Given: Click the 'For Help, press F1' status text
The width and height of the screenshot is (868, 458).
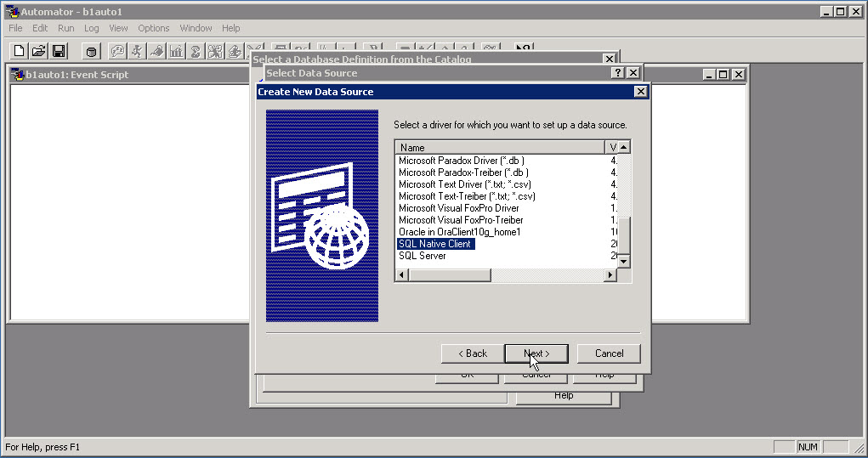Looking at the screenshot, I should [x=43, y=447].
